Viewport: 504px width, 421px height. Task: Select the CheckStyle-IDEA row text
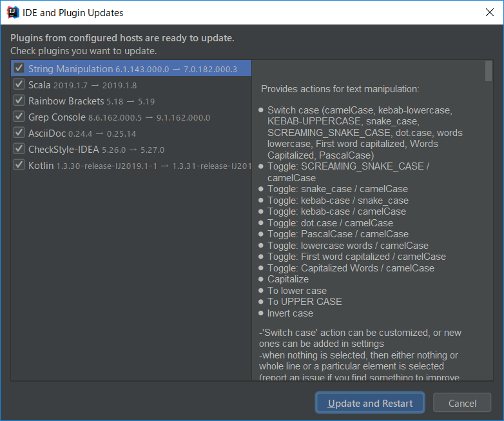pyautogui.click(x=96, y=149)
